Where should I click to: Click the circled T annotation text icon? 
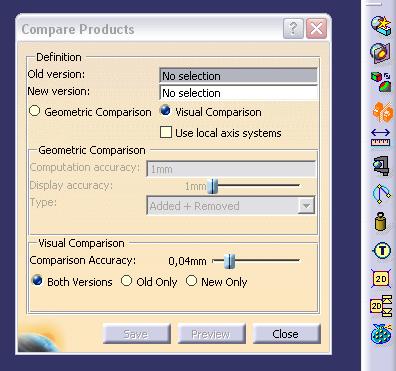[x=382, y=250]
